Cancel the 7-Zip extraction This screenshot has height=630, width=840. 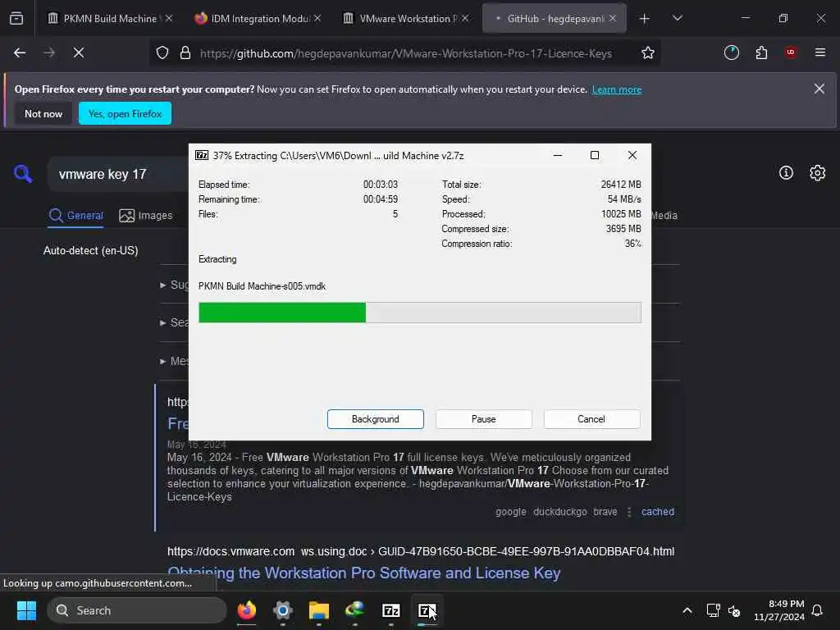591,419
